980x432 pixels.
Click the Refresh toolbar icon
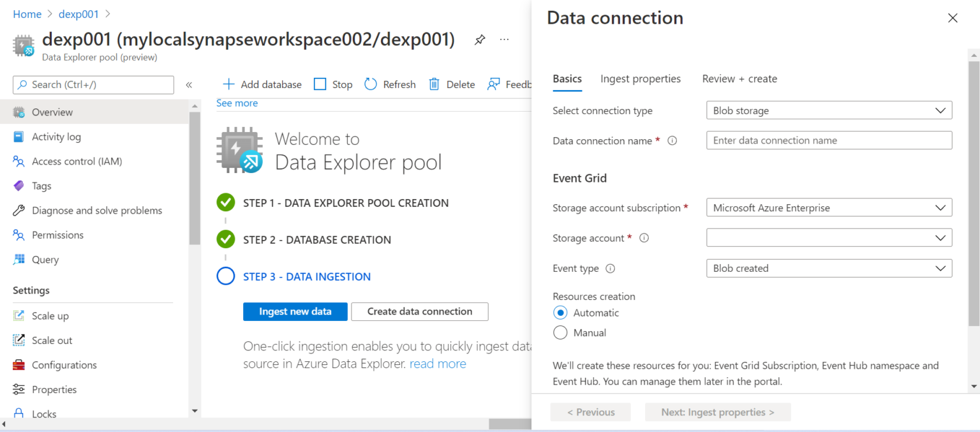click(x=371, y=84)
